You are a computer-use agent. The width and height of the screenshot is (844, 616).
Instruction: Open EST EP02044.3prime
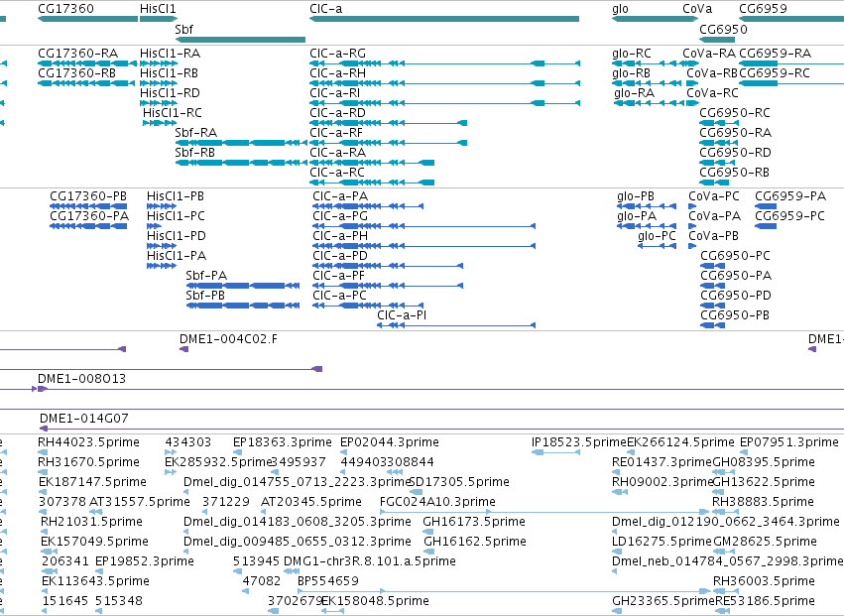[x=389, y=442]
